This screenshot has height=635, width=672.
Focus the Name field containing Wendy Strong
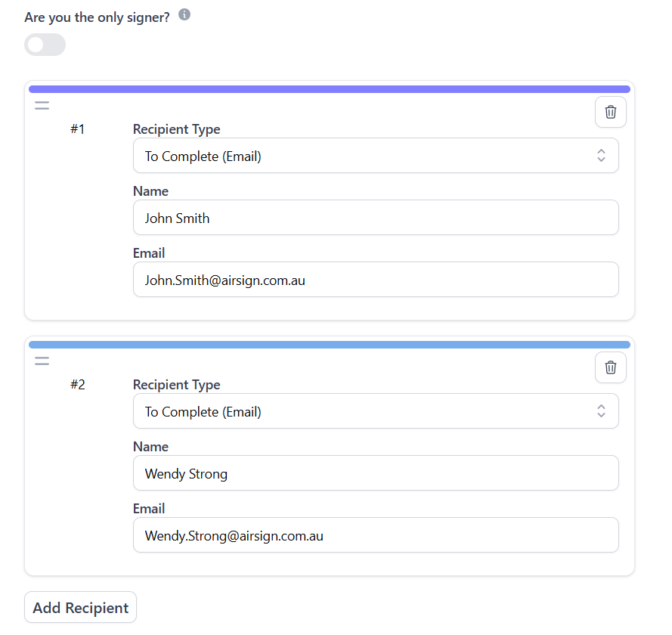(376, 473)
